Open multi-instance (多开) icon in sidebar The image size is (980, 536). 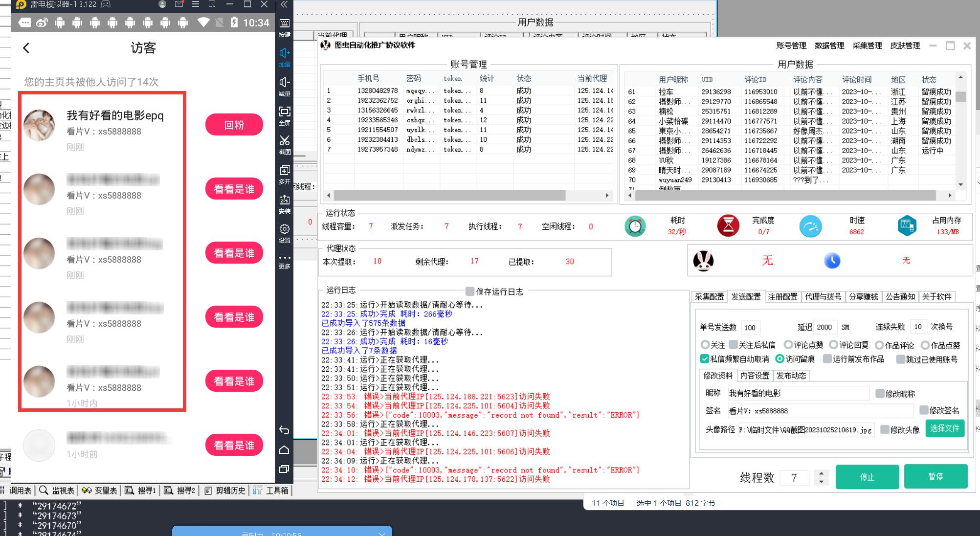tap(285, 171)
